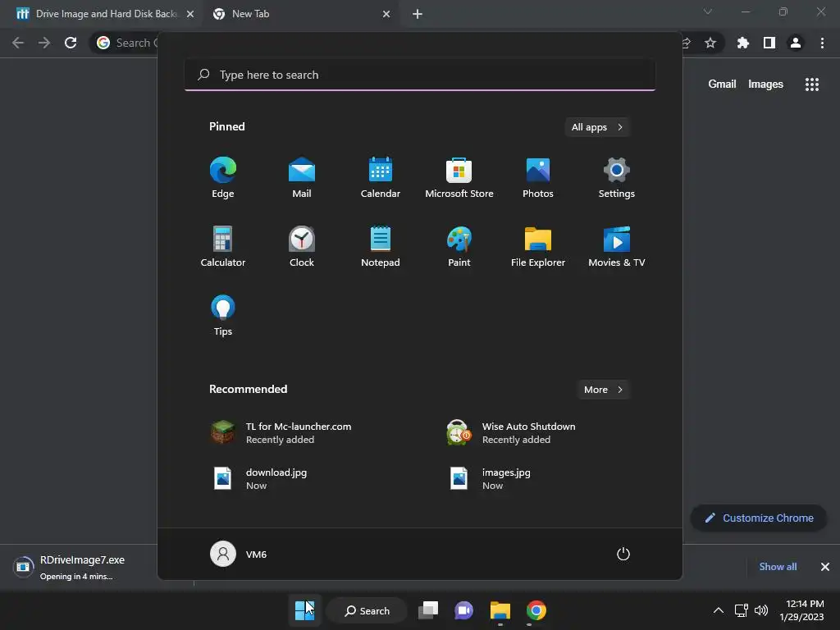Open a new Chrome tab
This screenshot has width=840, height=630.
pos(418,14)
